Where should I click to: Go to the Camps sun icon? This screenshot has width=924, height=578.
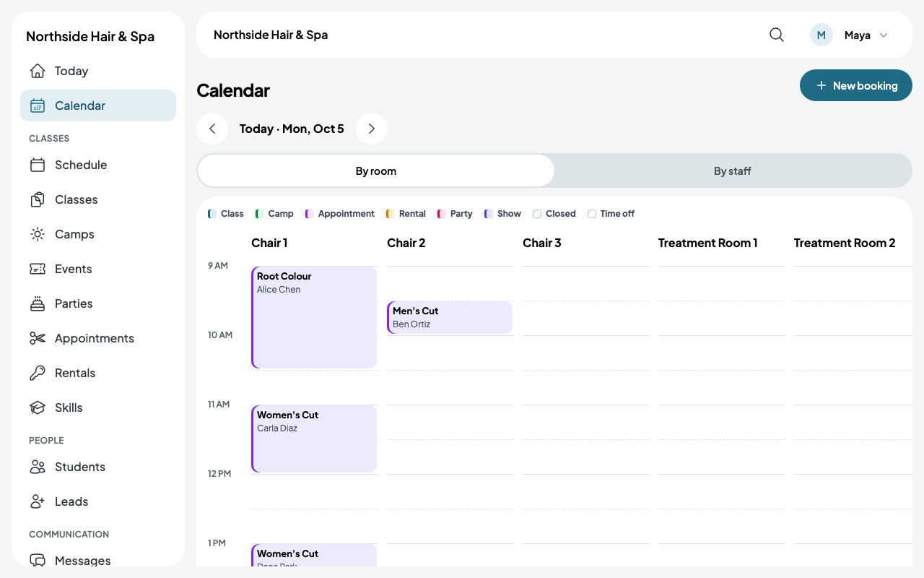point(38,234)
